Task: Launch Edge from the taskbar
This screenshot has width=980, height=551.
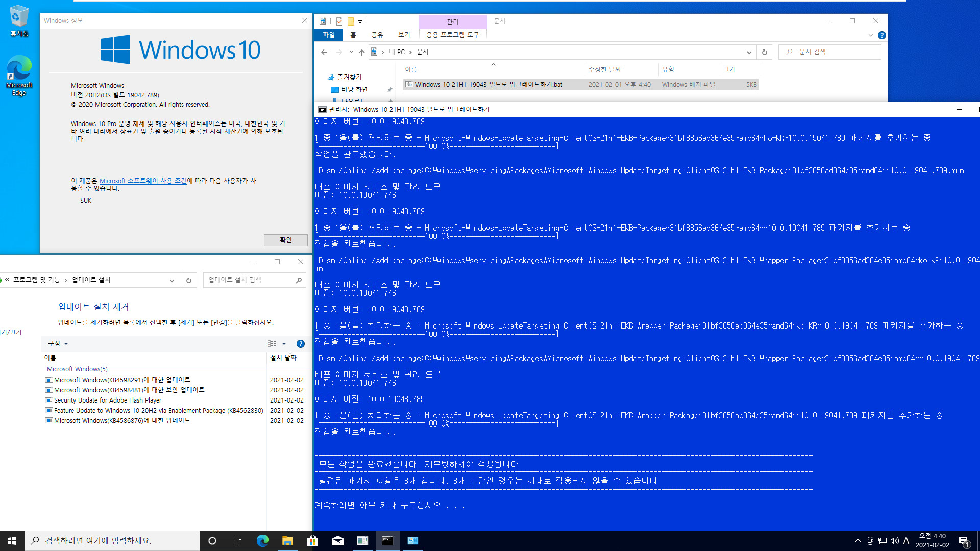Action: (262, 541)
